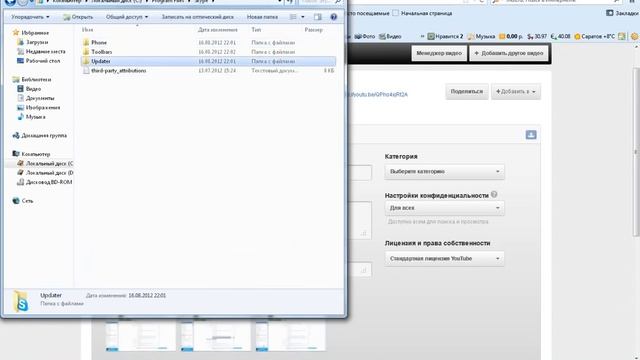Sort files by the Имя column
Screen dimensions: 640x360
[x=87, y=30]
